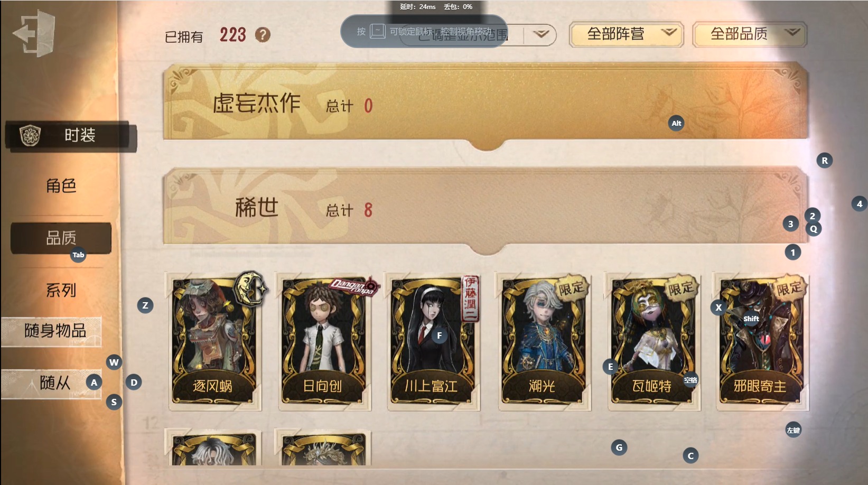Switch to the 角色 sort tab

tap(61, 186)
